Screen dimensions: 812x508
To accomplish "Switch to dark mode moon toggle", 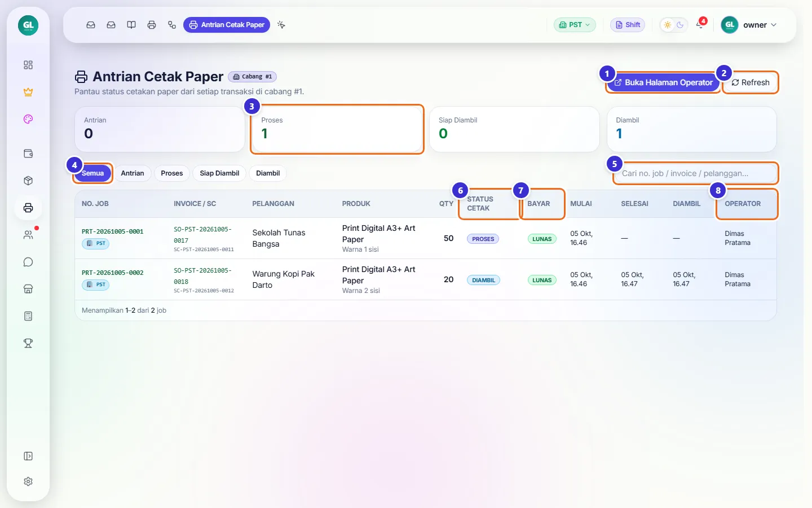I will [x=680, y=25].
